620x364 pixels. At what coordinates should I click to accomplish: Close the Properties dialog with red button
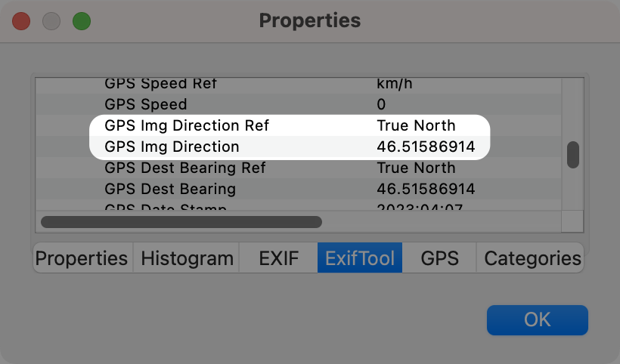click(21, 20)
